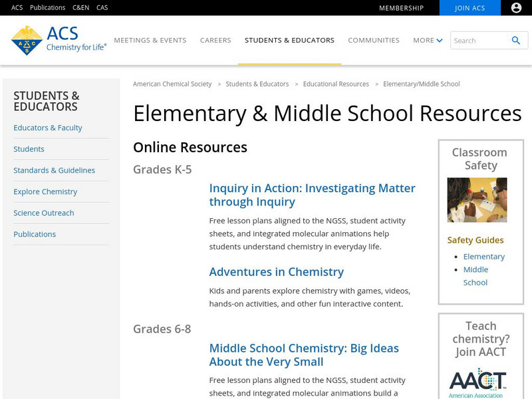Image resolution: width=532 pixels, height=399 pixels.
Task: Select the search magnifying glass icon
Action: (515, 41)
